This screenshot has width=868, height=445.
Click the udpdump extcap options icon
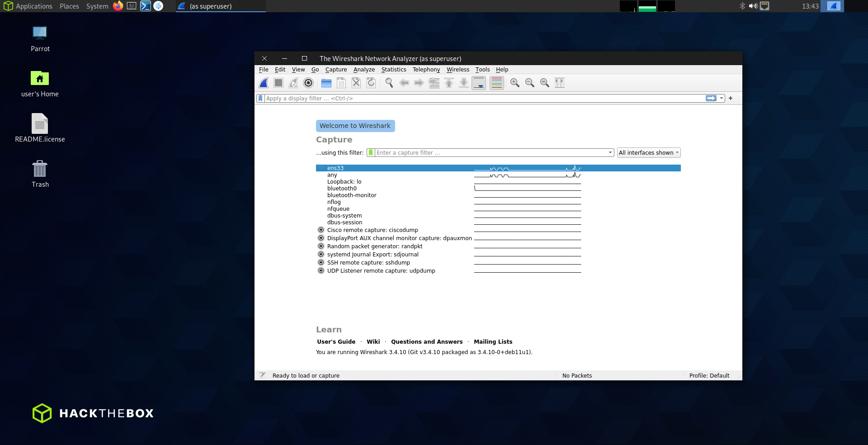click(x=321, y=270)
